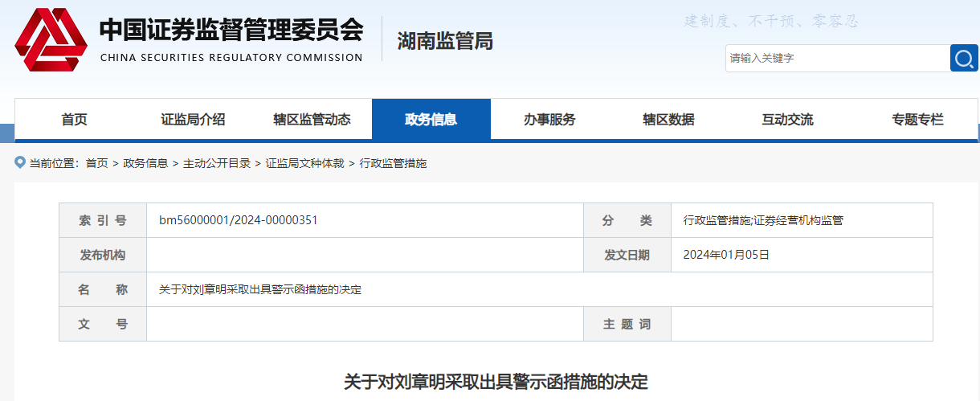Click the 中国证券监督管理委员会 site title

(x=231, y=31)
